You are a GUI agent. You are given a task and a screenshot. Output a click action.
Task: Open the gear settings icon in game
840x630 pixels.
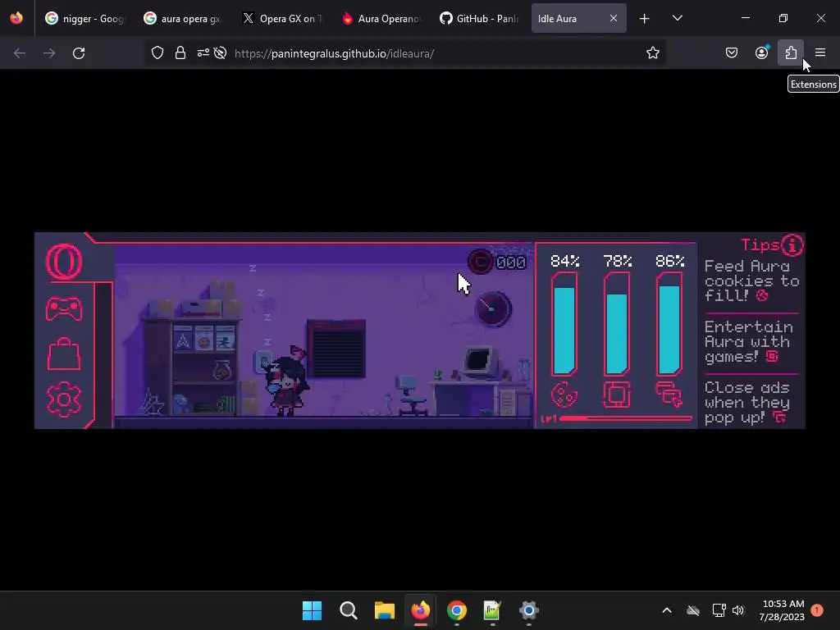tap(64, 399)
